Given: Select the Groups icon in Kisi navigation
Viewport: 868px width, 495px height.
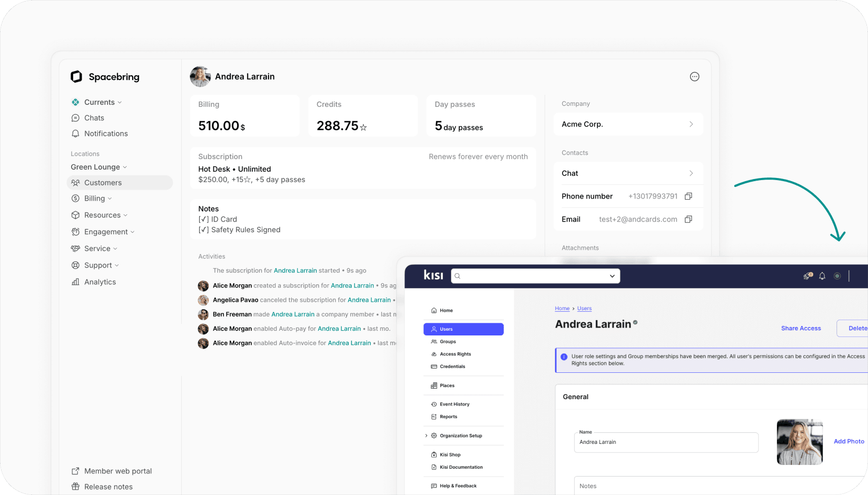Looking at the screenshot, I should point(433,341).
